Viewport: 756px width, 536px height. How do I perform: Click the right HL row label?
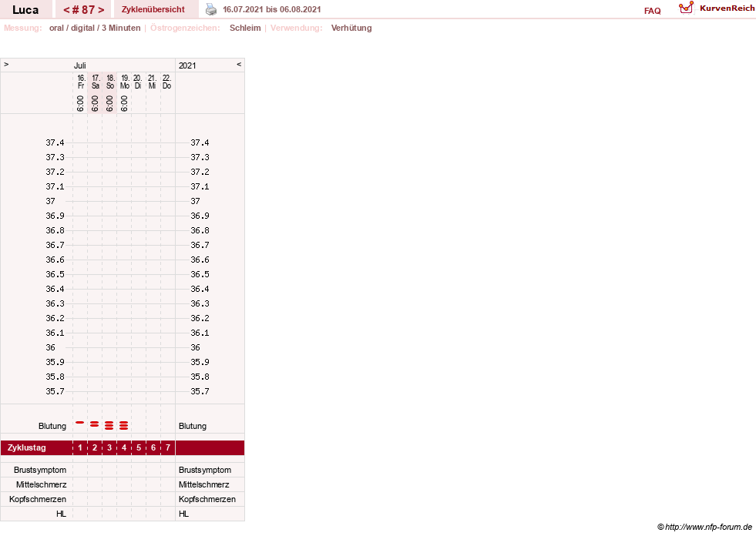click(183, 514)
